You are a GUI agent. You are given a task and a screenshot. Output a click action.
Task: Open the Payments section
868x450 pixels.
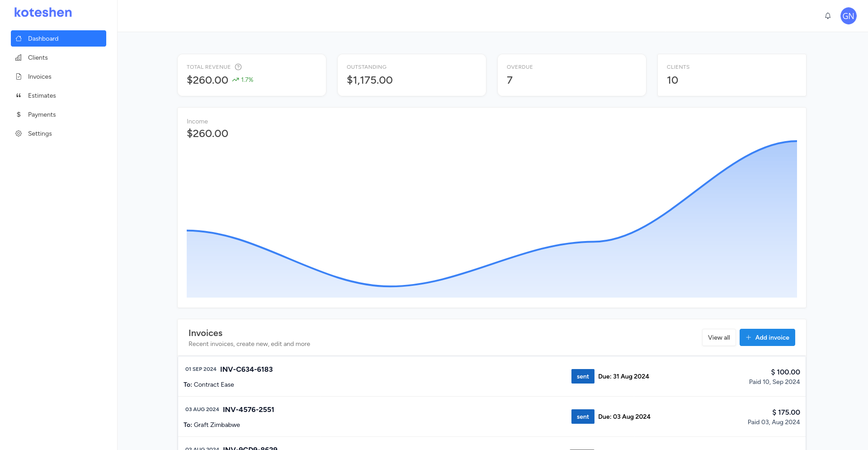pos(42,114)
